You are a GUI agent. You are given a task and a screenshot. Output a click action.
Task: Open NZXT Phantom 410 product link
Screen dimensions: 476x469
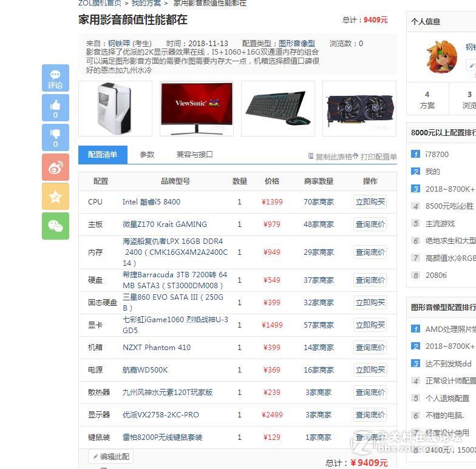click(157, 347)
